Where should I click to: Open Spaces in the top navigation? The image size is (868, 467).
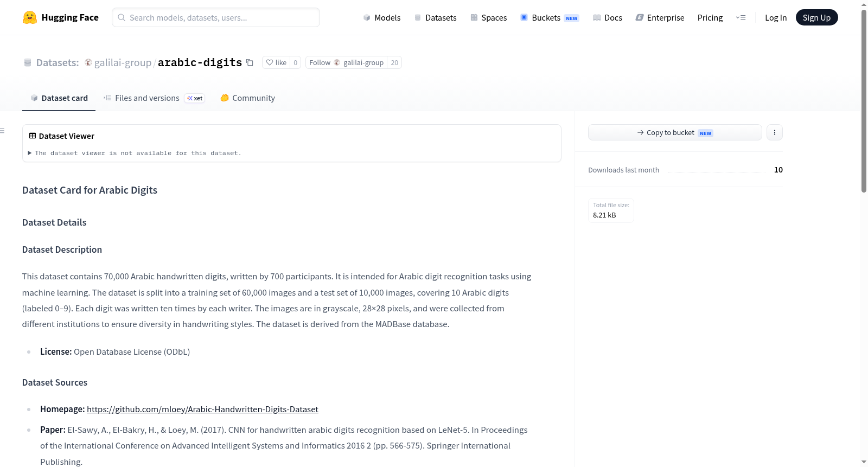(489, 17)
